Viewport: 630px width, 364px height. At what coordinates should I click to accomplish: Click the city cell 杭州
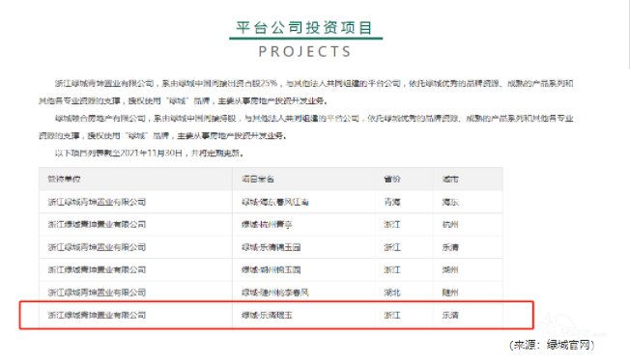pos(450,224)
